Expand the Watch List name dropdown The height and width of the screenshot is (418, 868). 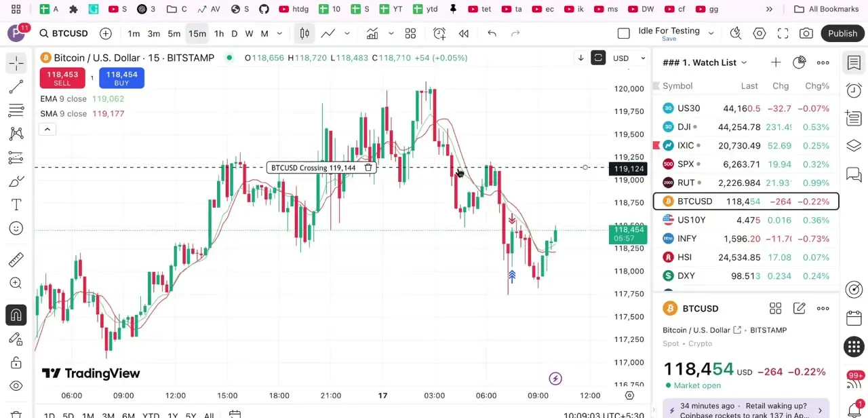pyautogui.click(x=744, y=62)
